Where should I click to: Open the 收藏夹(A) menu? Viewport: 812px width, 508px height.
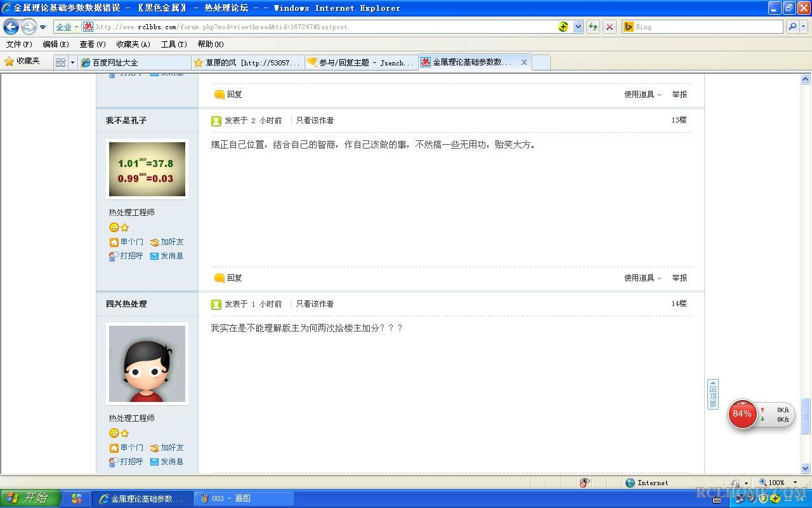(x=133, y=44)
